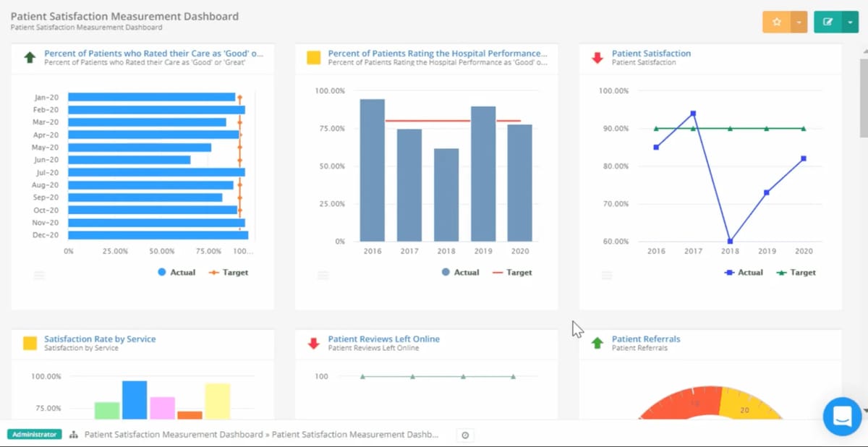Open the Patient Referrals card title
Image resolution: width=868 pixels, height=447 pixels.
pos(646,339)
